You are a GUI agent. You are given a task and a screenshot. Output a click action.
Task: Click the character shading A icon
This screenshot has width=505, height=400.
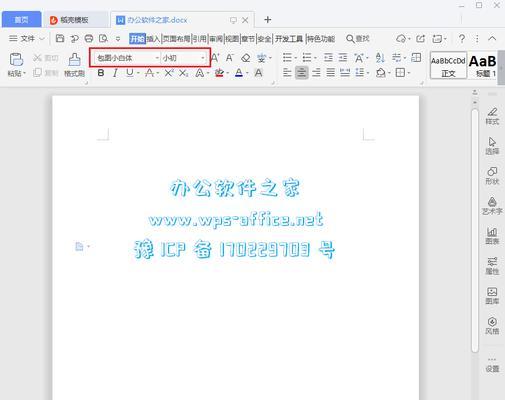coord(258,73)
